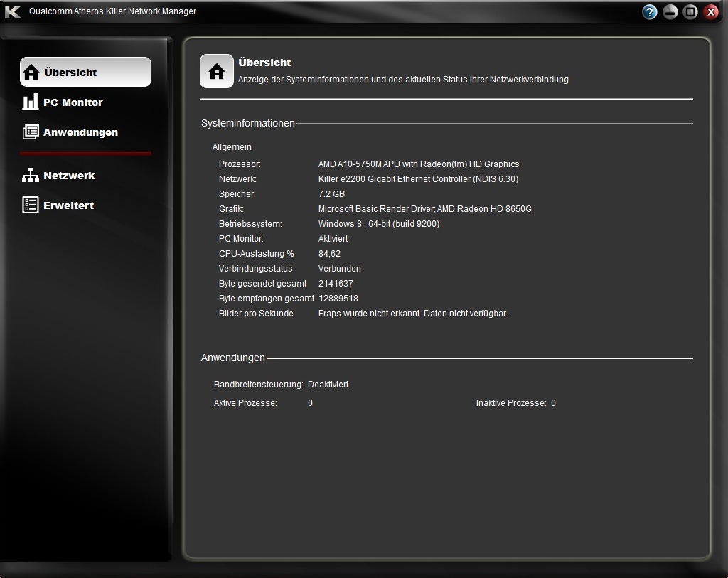Open the Erweitert settings section
Image resolution: width=728 pixels, height=578 pixels.
pos(69,205)
